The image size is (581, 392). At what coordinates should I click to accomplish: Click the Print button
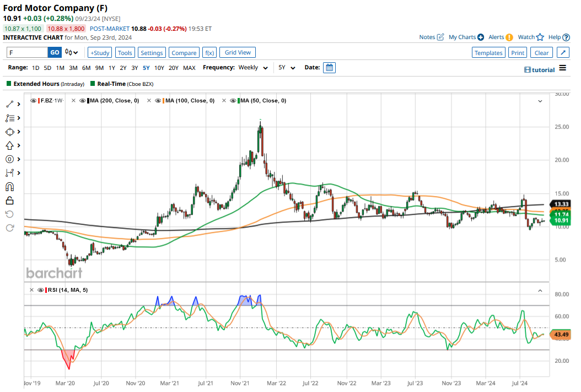coord(518,52)
